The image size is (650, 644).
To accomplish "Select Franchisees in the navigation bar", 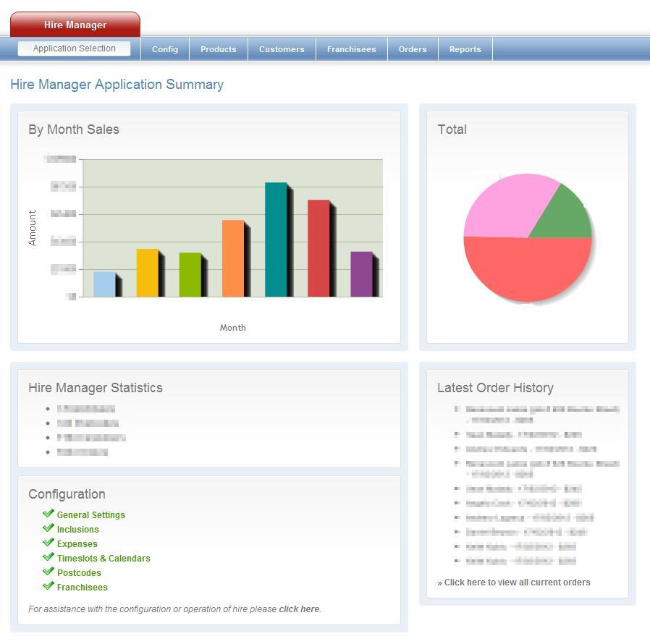I will [352, 49].
